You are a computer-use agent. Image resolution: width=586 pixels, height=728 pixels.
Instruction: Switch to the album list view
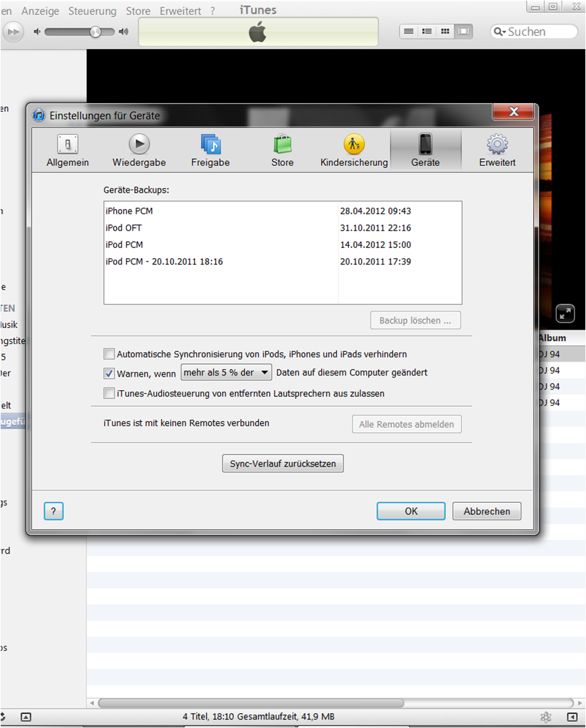427,31
